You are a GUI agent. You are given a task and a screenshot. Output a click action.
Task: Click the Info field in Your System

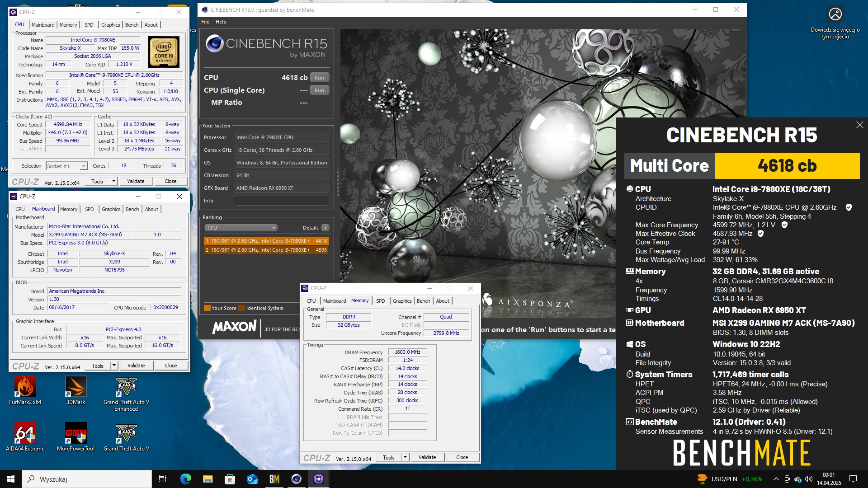[x=281, y=201]
